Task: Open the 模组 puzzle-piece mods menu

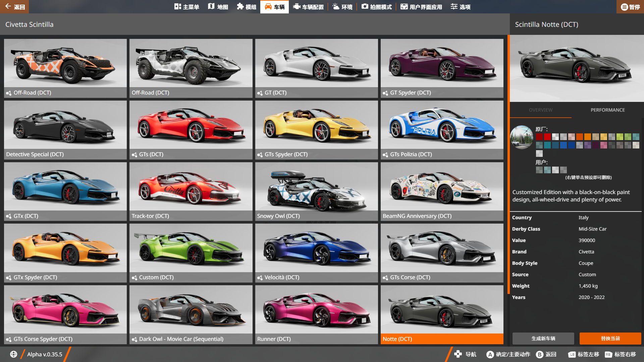Action: pyautogui.click(x=240, y=6)
